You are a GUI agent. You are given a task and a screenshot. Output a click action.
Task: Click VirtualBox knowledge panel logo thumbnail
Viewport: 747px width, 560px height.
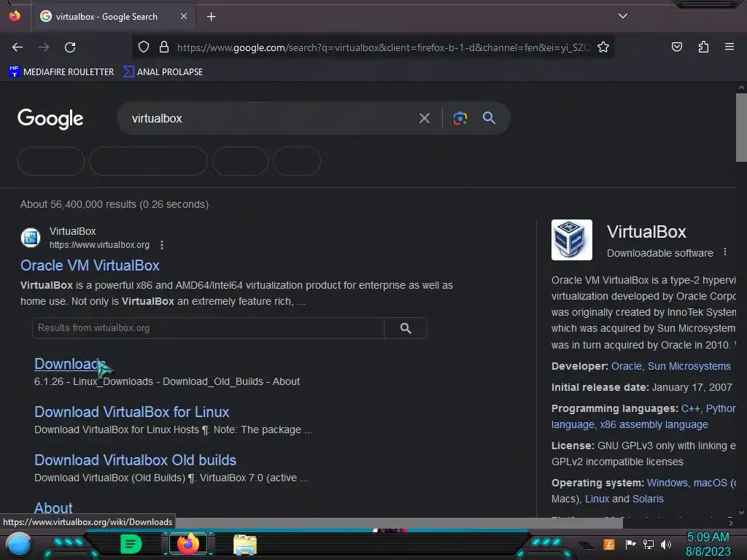[x=572, y=240]
